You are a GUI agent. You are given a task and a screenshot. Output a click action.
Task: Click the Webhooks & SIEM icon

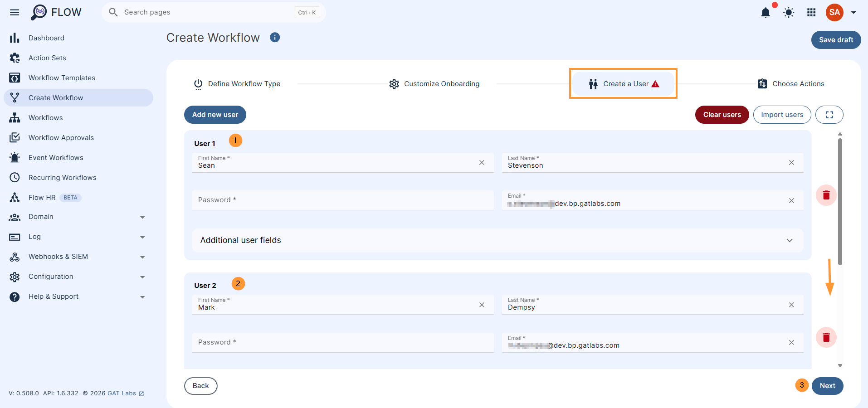(15, 257)
